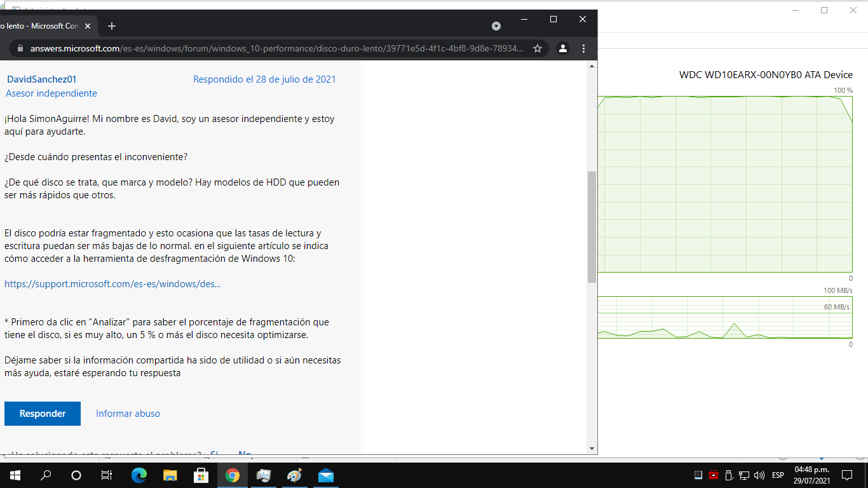Screen dimensions: 868x488
Task: Open the Action Center notifications icon
Action: 846,475
